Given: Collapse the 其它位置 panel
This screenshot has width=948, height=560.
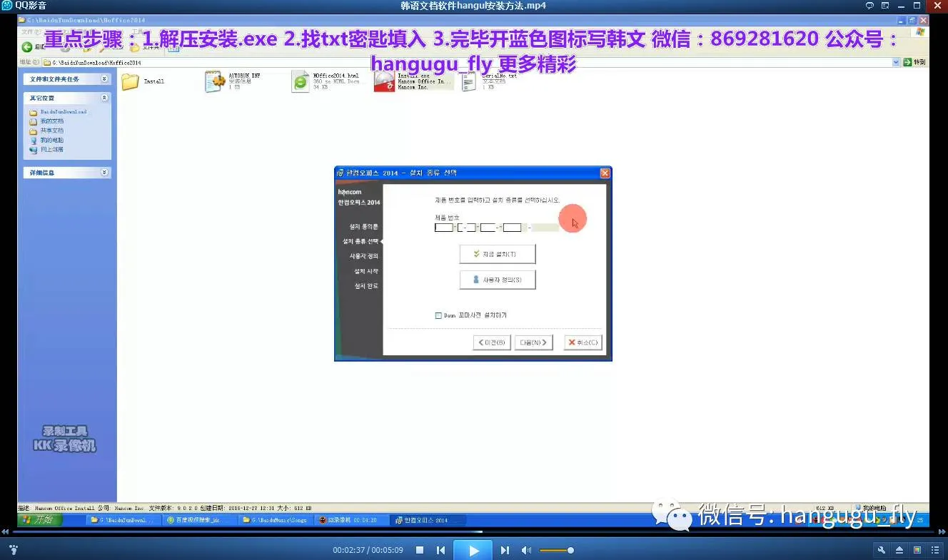Looking at the screenshot, I should (x=104, y=98).
